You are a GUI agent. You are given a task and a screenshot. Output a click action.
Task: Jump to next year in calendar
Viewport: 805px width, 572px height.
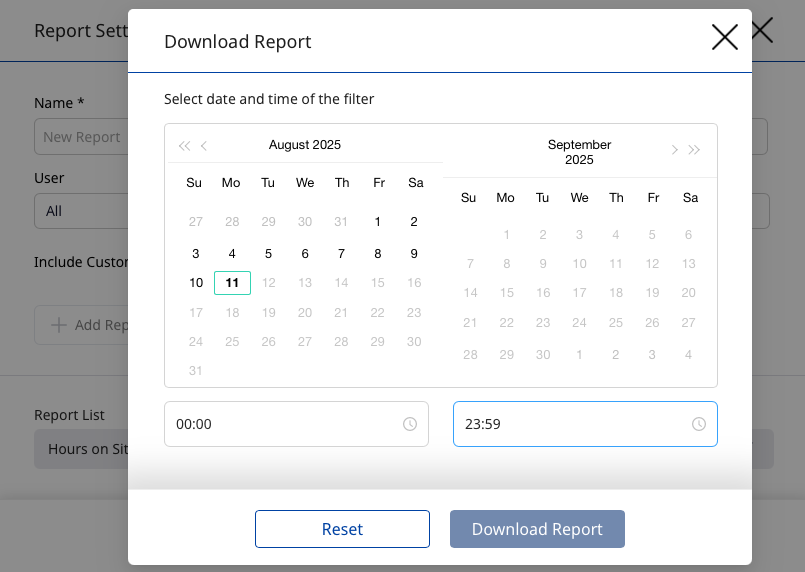tap(694, 150)
